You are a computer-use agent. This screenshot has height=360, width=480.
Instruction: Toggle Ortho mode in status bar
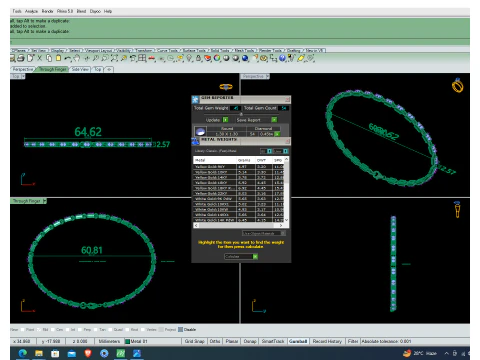[215, 341]
